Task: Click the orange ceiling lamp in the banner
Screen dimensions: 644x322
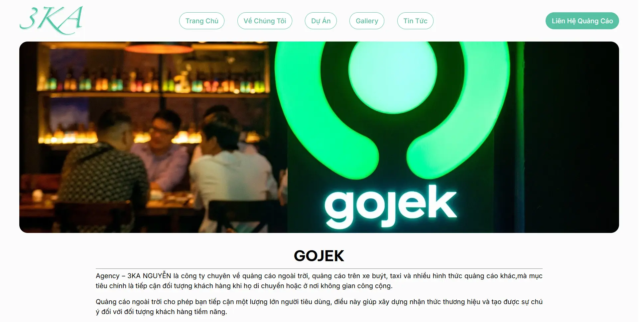Action: tap(159, 49)
